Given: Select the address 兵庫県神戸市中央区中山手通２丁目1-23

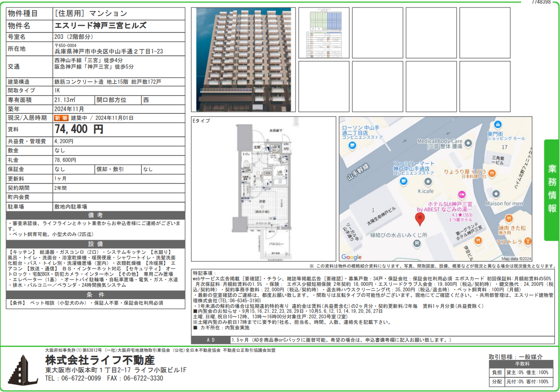Looking at the screenshot, I should (x=108, y=52).
